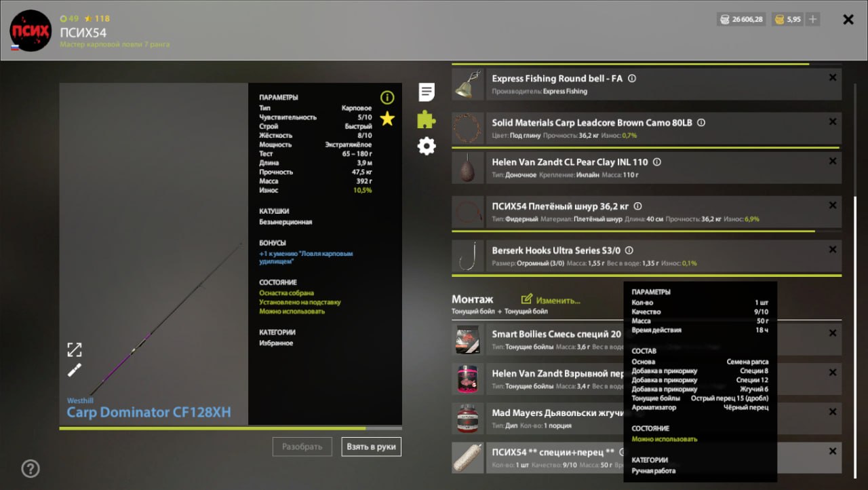Remove ПСИХ54 специи+перец PVA bag
868x490 pixels.
click(x=833, y=451)
